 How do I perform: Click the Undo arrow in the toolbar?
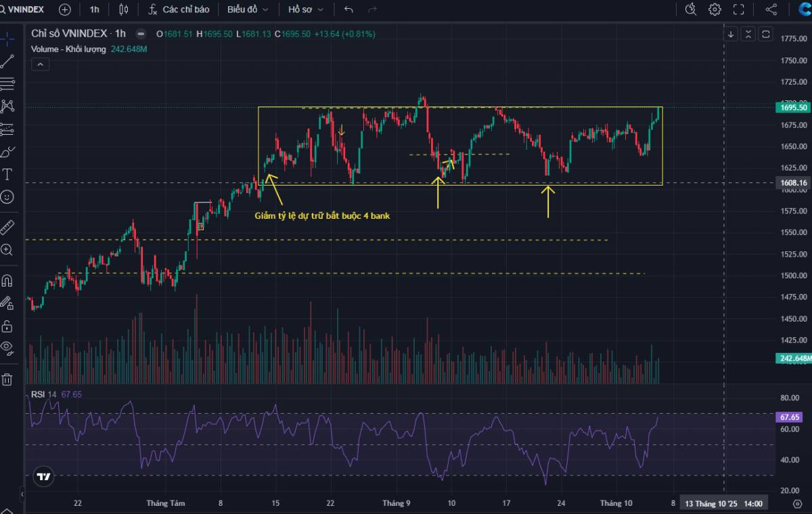(348, 9)
